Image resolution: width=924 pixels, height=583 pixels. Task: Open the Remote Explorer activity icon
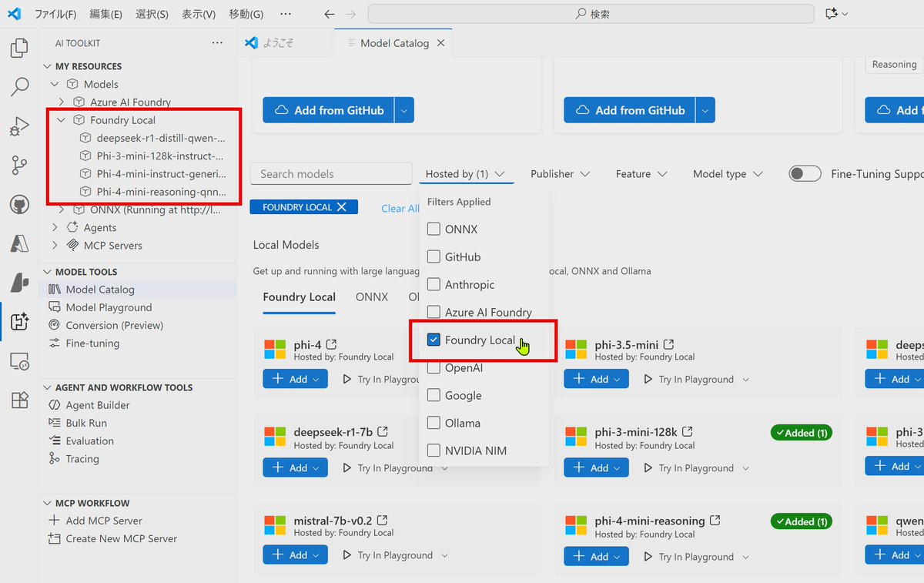[19, 361]
